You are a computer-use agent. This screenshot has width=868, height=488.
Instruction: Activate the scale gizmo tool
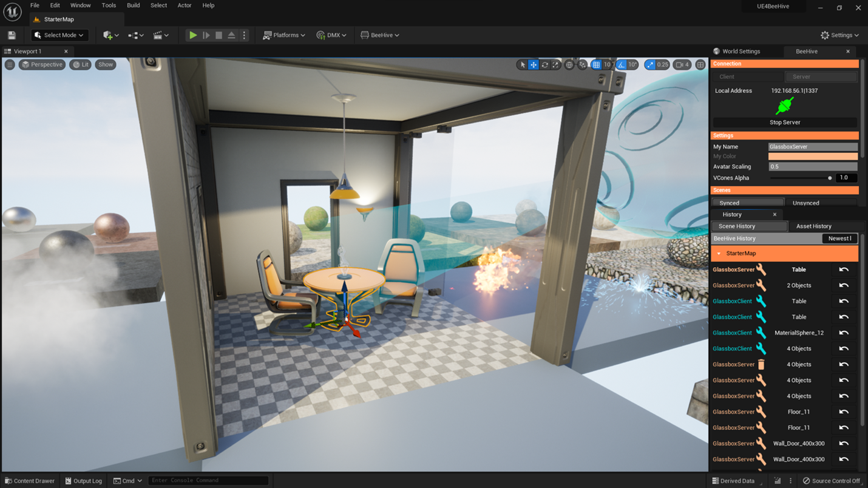tap(555, 65)
